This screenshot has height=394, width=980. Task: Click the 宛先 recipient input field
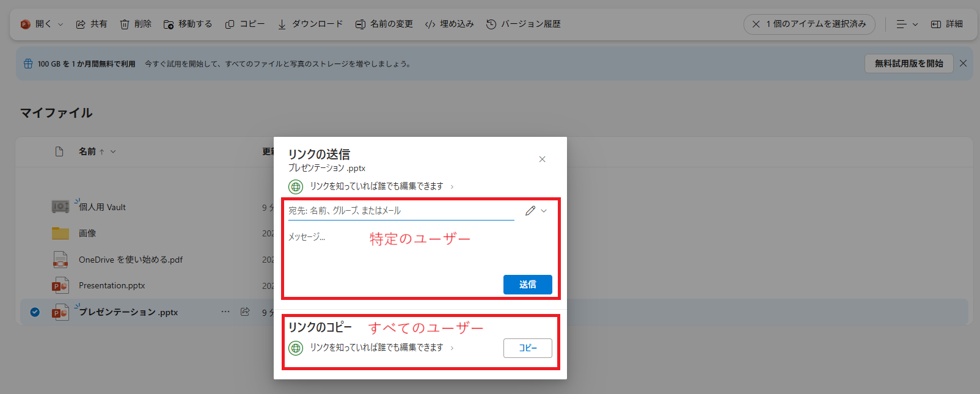click(x=401, y=211)
